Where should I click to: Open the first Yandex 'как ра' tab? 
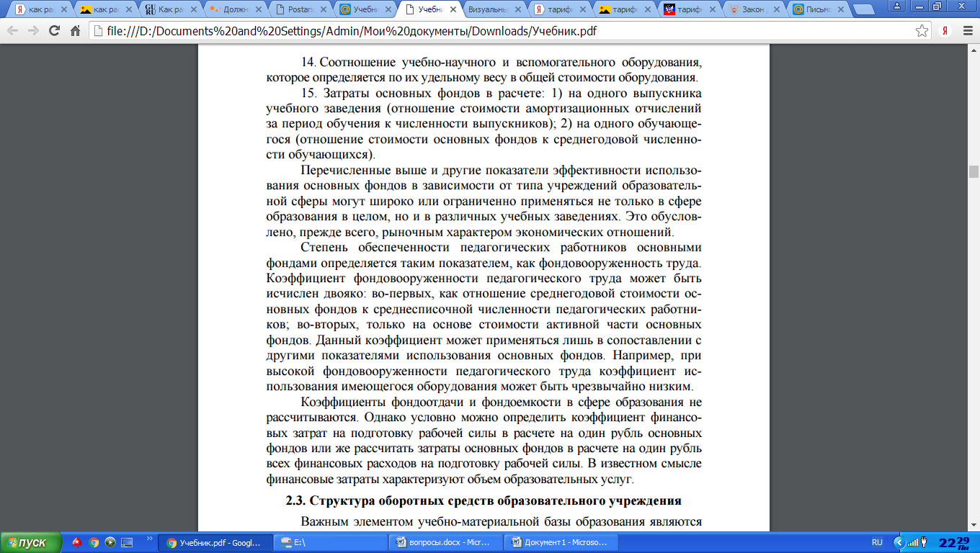coord(42,10)
